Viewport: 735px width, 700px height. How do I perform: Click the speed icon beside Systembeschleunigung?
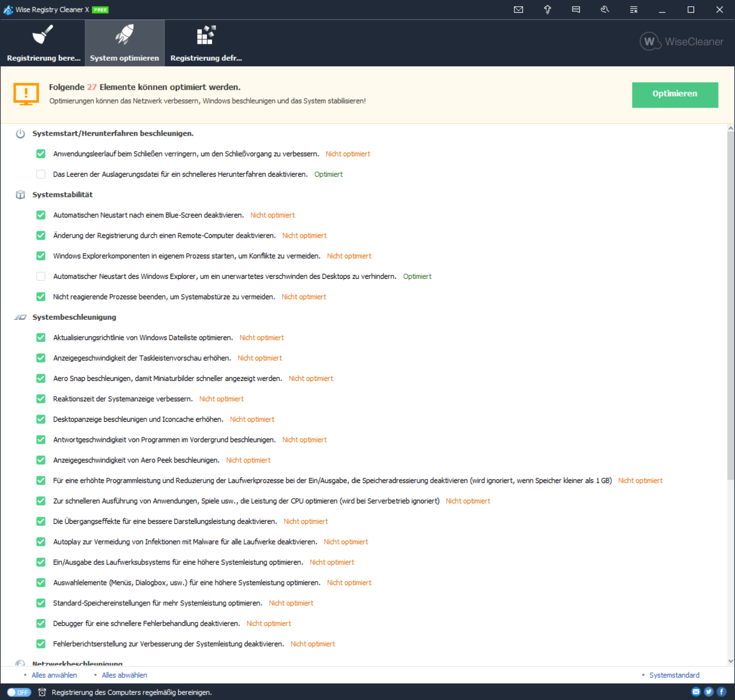tap(20, 318)
